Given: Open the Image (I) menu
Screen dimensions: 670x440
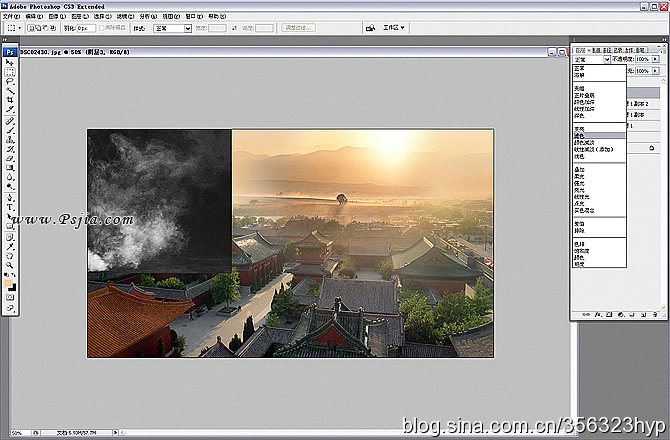Looking at the screenshot, I should click(57, 16).
